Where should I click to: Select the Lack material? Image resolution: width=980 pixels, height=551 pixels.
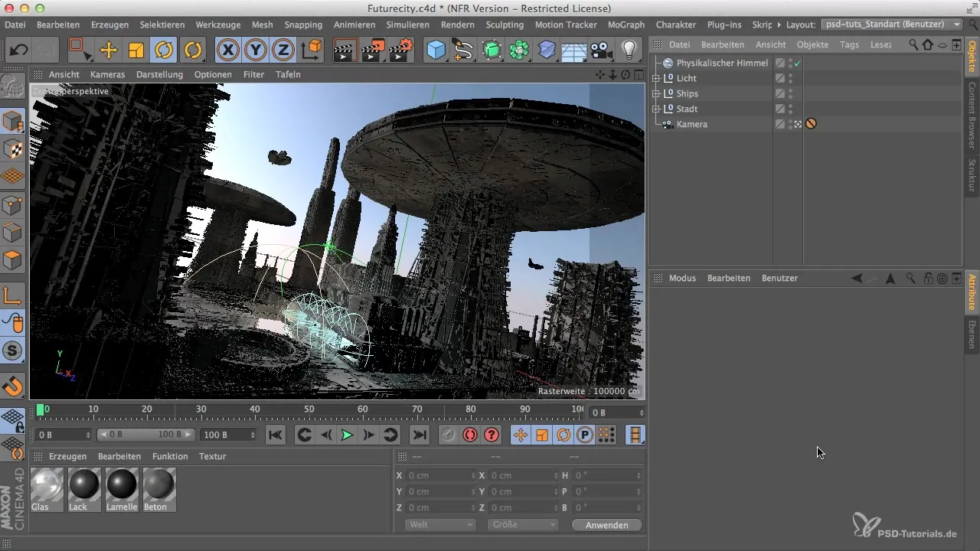[84, 490]
